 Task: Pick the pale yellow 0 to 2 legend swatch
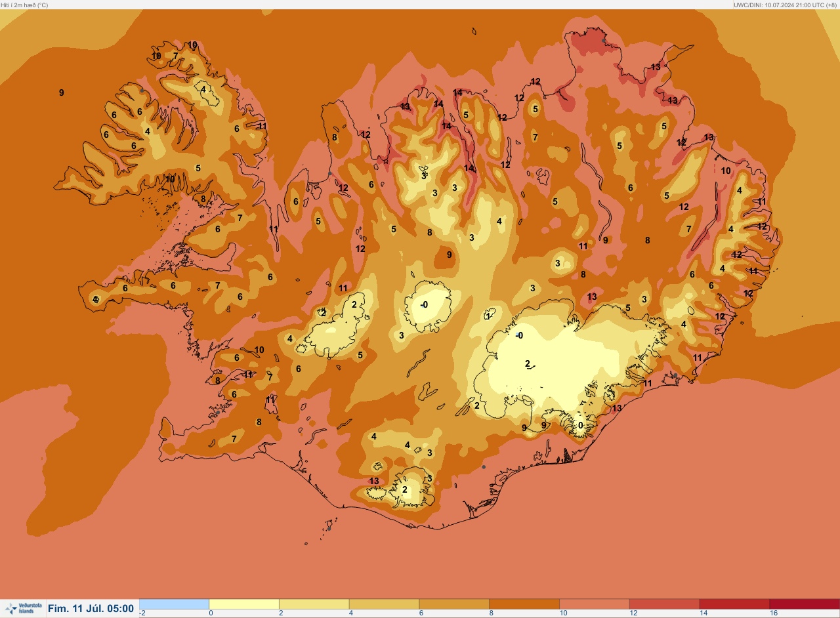[x=244, y=604]
